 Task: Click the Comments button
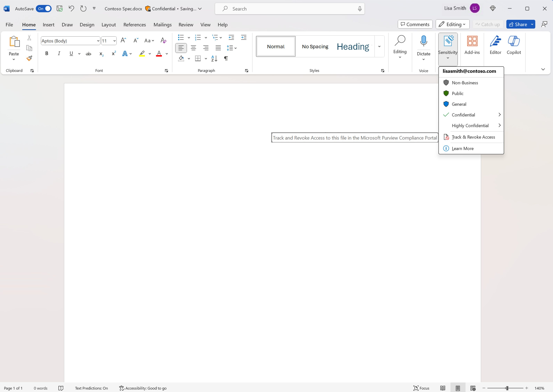pyautogui.click(x=415, y=24)
